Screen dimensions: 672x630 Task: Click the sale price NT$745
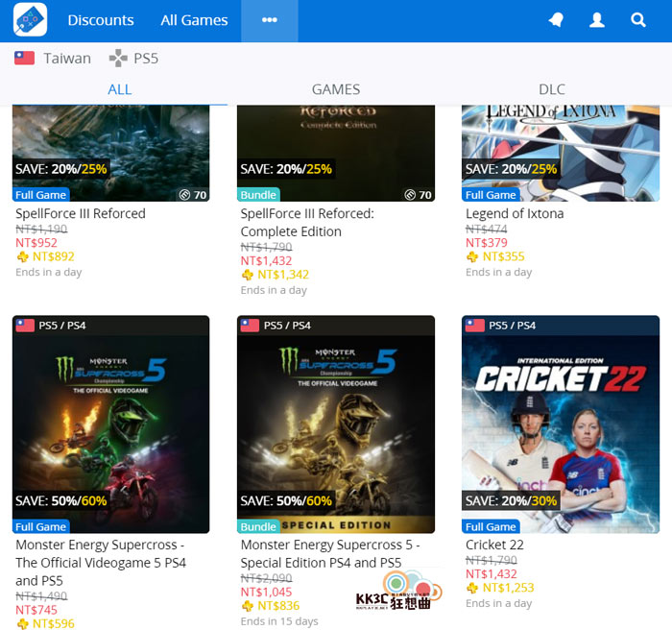(36, 610)
